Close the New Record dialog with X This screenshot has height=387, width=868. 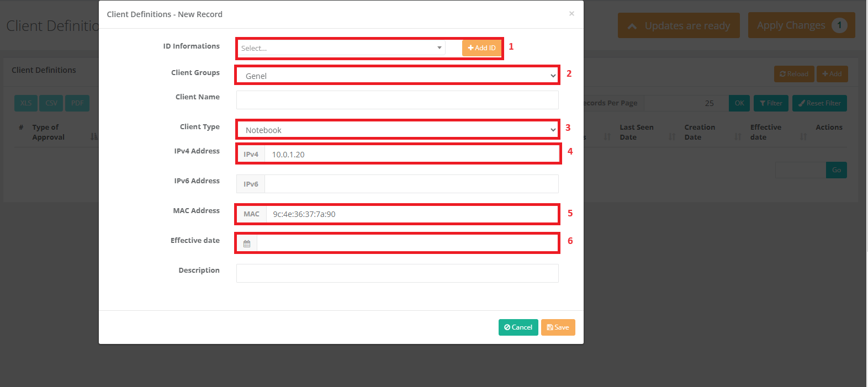click(x=571, y=14)
